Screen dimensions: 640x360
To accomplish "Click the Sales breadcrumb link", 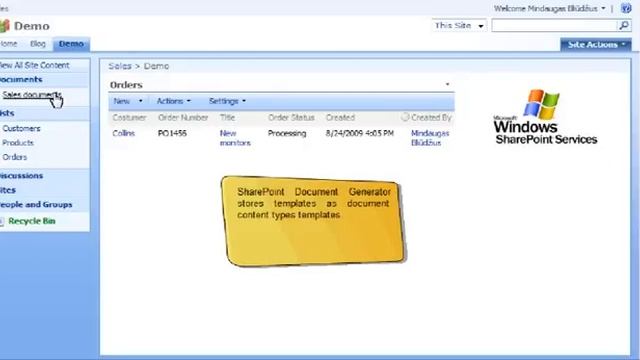I will (x=120, y=66).
